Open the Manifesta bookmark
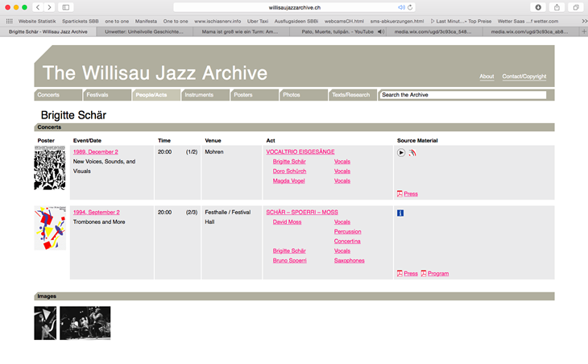 click(x=146, y=22)
